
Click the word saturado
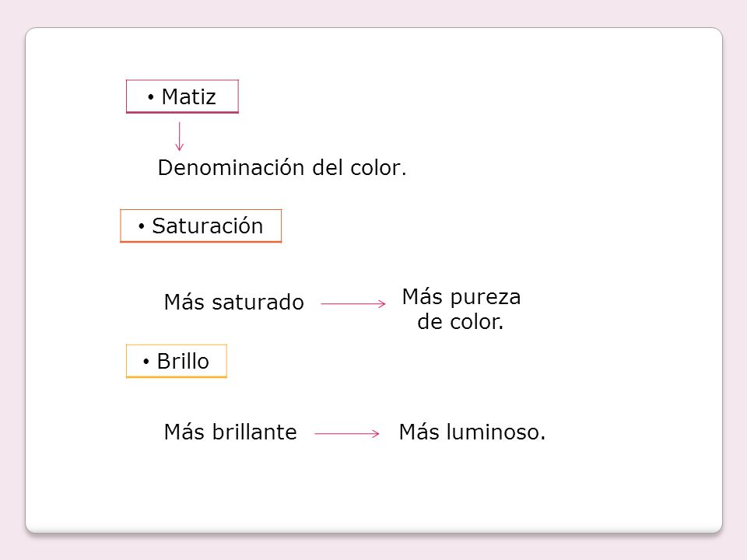[x=258, y=302]
